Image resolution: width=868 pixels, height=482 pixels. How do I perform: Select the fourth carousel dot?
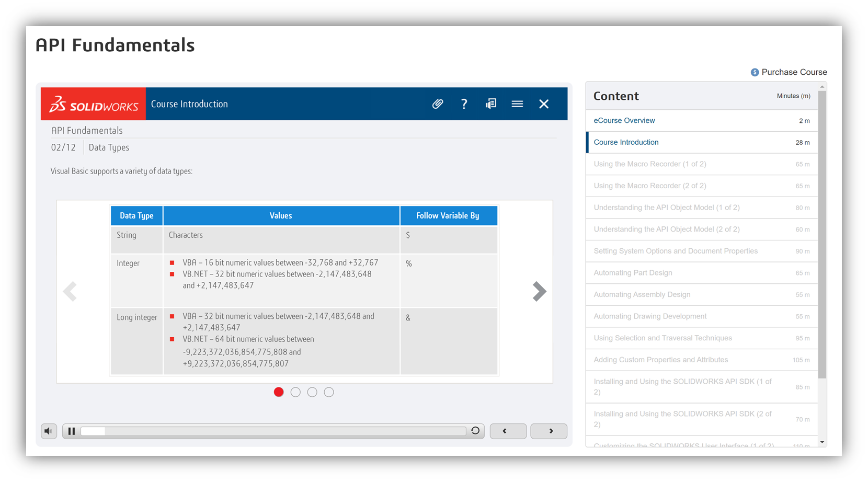(x=329, y=392)
